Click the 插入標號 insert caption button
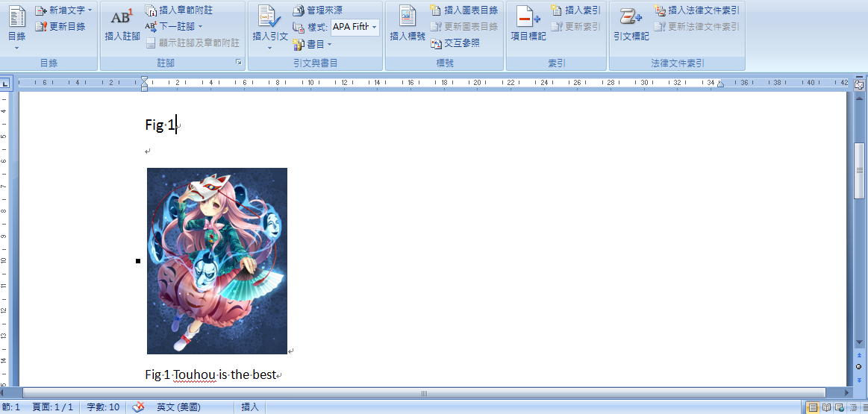 click(x=408, y=25)
